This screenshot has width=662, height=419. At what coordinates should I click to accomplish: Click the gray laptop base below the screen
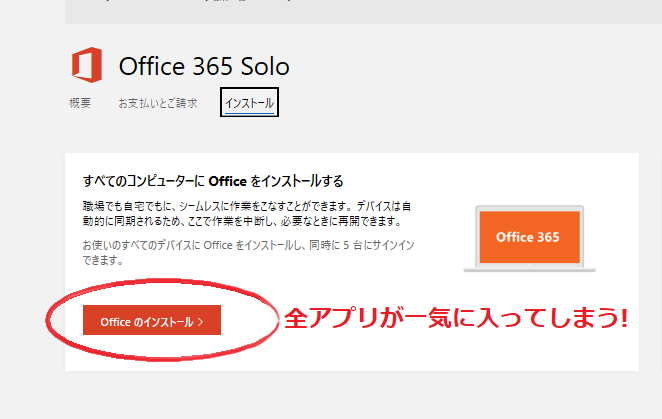(529, 270)
